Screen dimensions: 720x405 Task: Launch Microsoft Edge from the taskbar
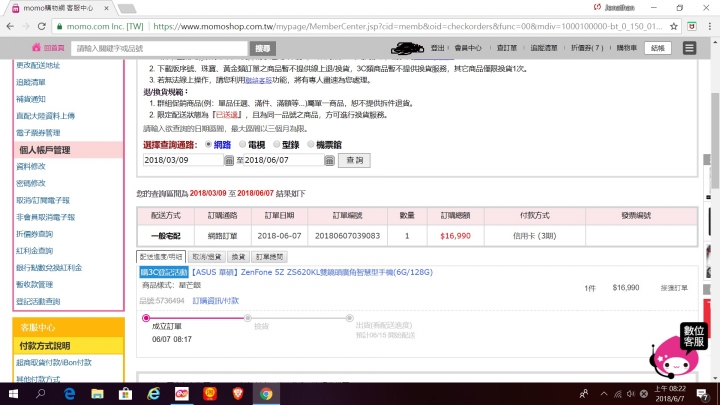point(69,394)
